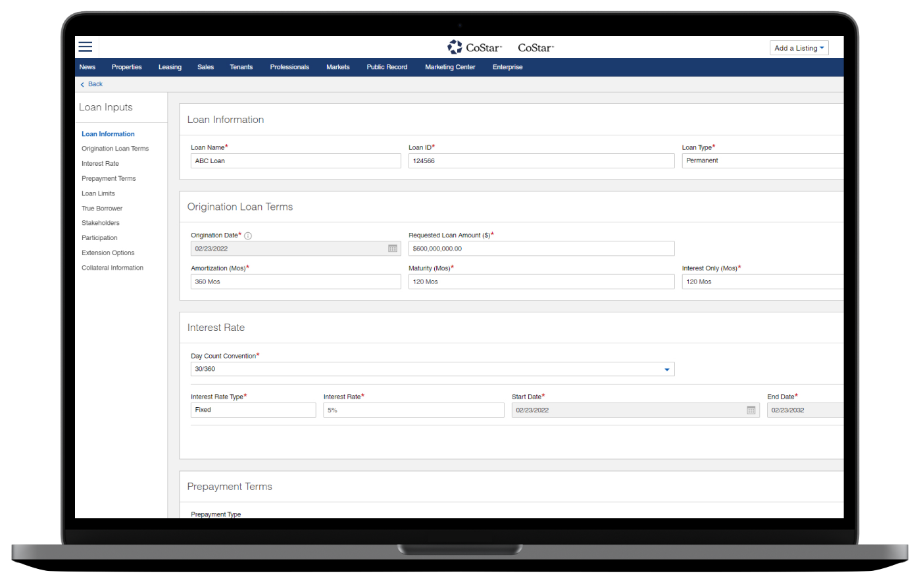
Task: Select the Interest Rate Type field
Action: [253, 410]
